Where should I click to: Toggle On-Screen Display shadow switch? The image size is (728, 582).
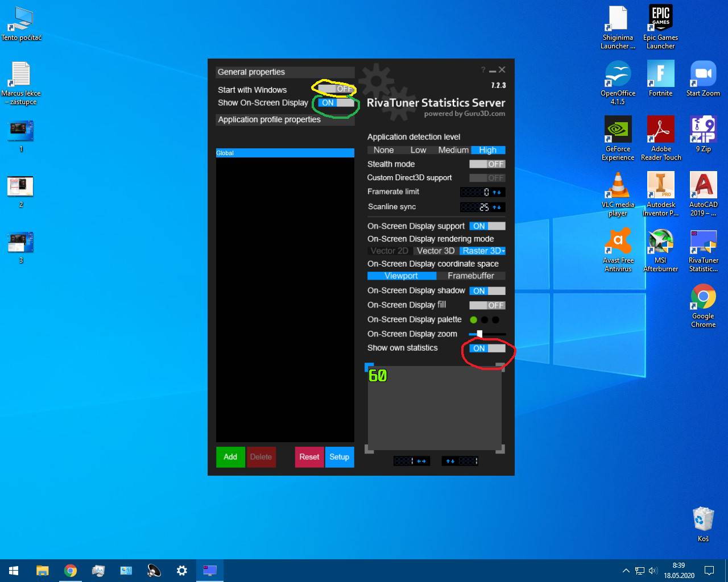coord(487,291)
